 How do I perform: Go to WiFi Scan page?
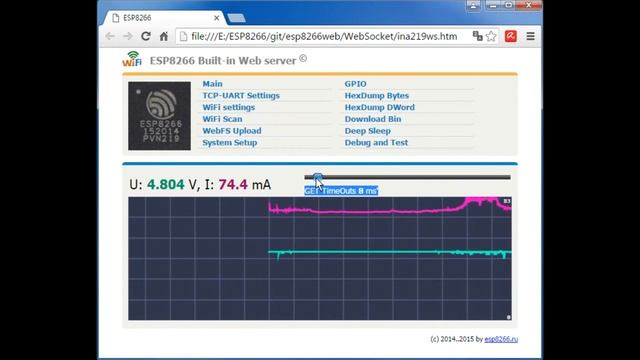pyautogui.click(x=222, y=119)
